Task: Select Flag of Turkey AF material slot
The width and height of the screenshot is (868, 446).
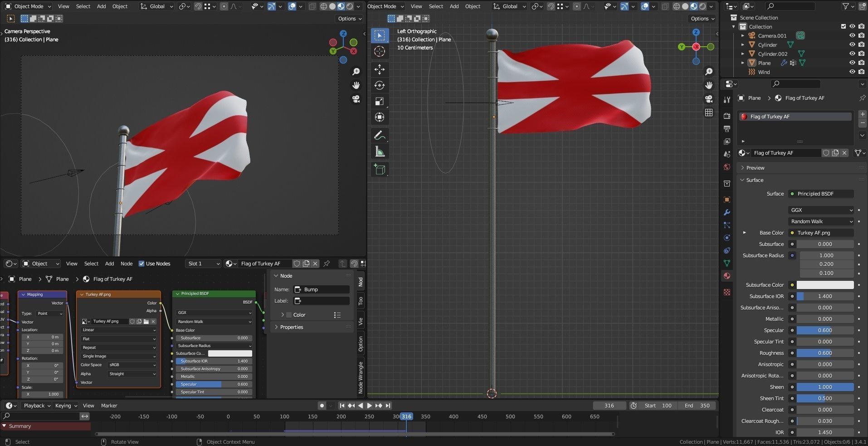Action: (795, 117)
